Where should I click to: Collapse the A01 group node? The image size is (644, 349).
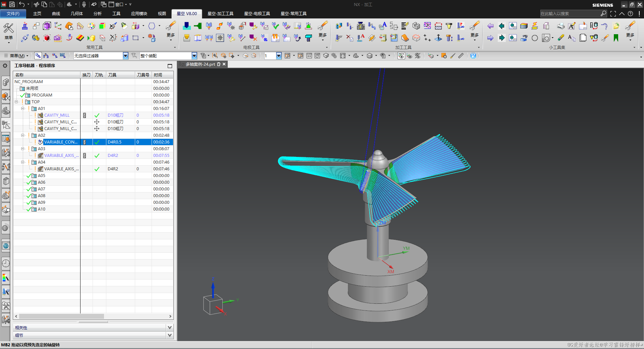23,109
